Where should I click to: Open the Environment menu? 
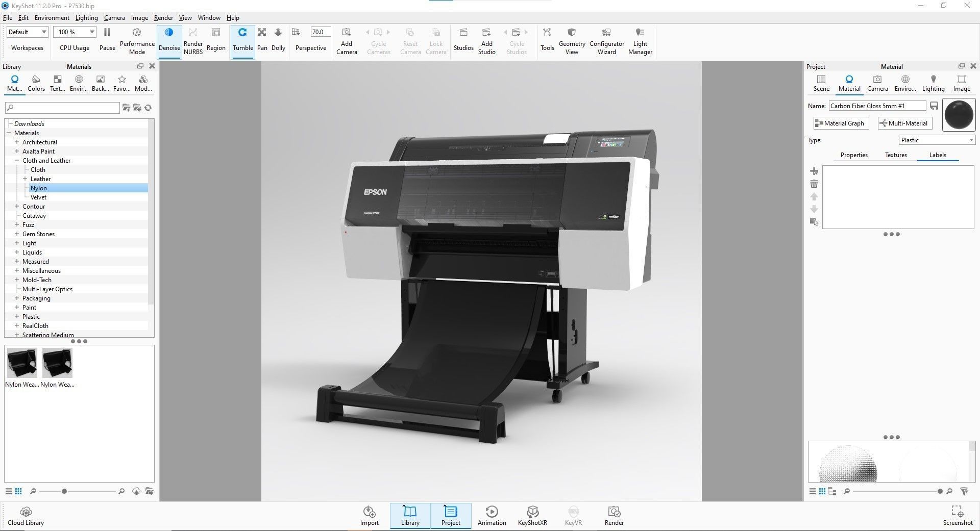point(52,17)
